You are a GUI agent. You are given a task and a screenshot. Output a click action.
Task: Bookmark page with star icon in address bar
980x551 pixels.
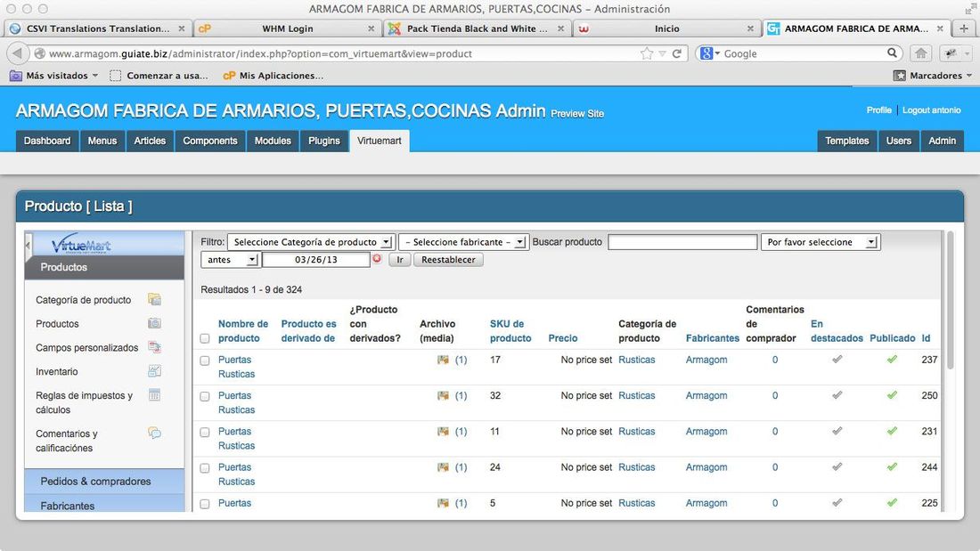click(647, 53)
